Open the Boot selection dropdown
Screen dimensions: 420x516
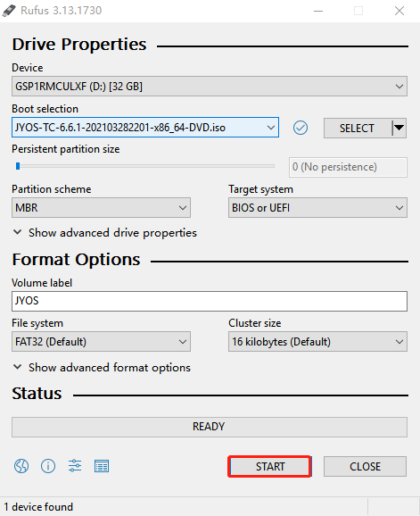tap(145, 127)
